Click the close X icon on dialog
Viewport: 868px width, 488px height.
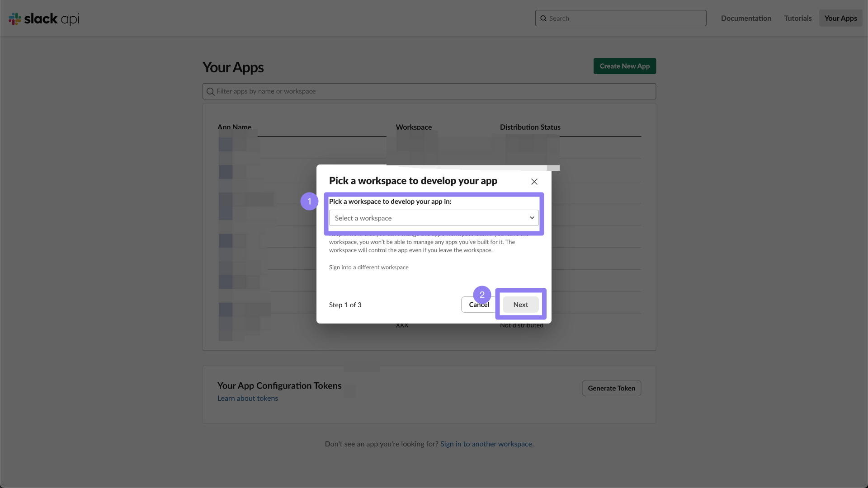(x=534, y=181)
